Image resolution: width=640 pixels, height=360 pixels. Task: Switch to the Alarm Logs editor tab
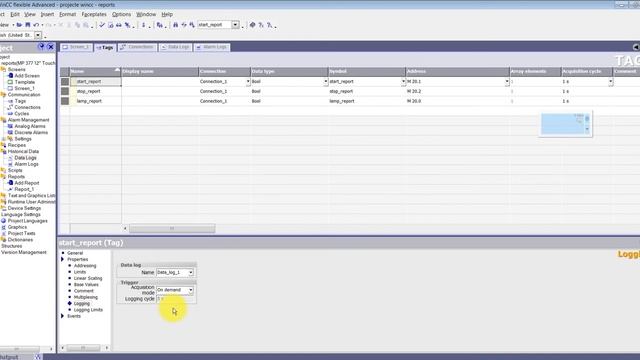point(212,47)
